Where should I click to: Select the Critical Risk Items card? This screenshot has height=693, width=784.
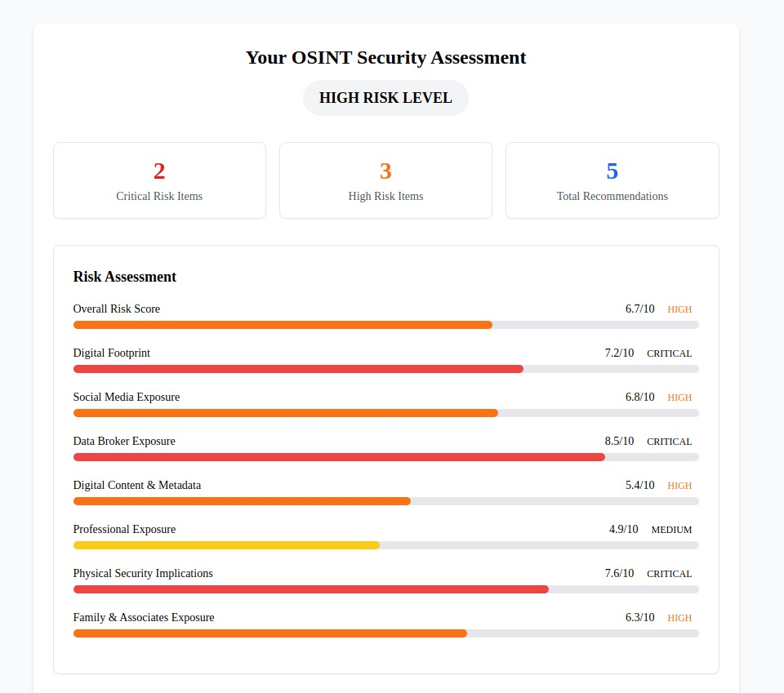pyautogui.click(x=159, y=180)
